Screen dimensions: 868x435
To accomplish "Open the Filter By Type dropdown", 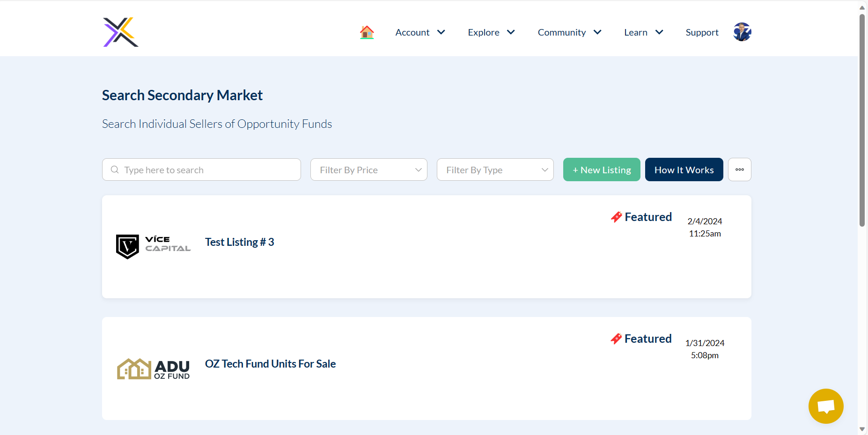I will (495, 170).
